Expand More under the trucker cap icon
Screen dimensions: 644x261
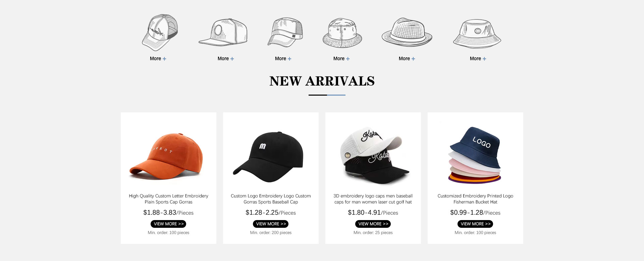pyautogui.click(x=158, y=58)
